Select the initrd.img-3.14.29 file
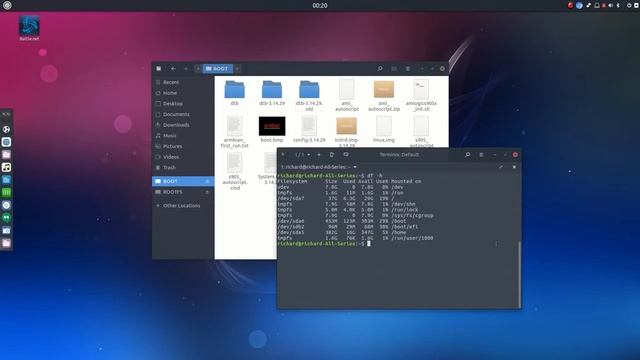 (347, 132)
